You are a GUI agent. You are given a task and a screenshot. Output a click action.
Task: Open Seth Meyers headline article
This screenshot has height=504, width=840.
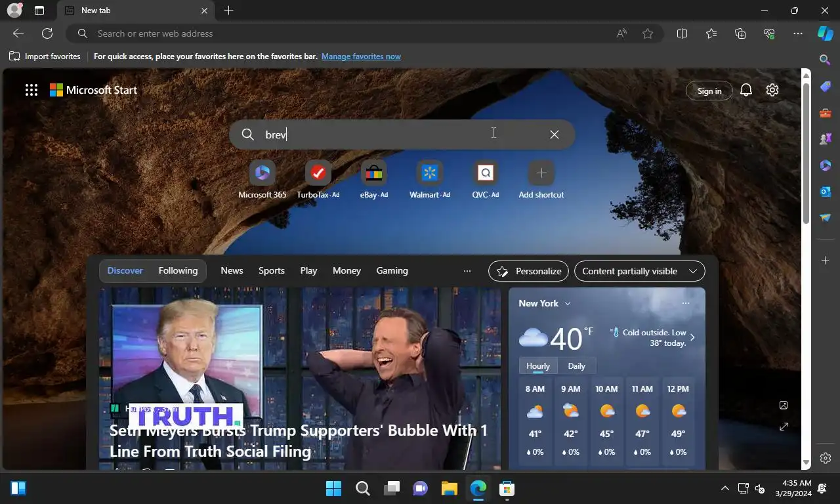tap(299, 440)
